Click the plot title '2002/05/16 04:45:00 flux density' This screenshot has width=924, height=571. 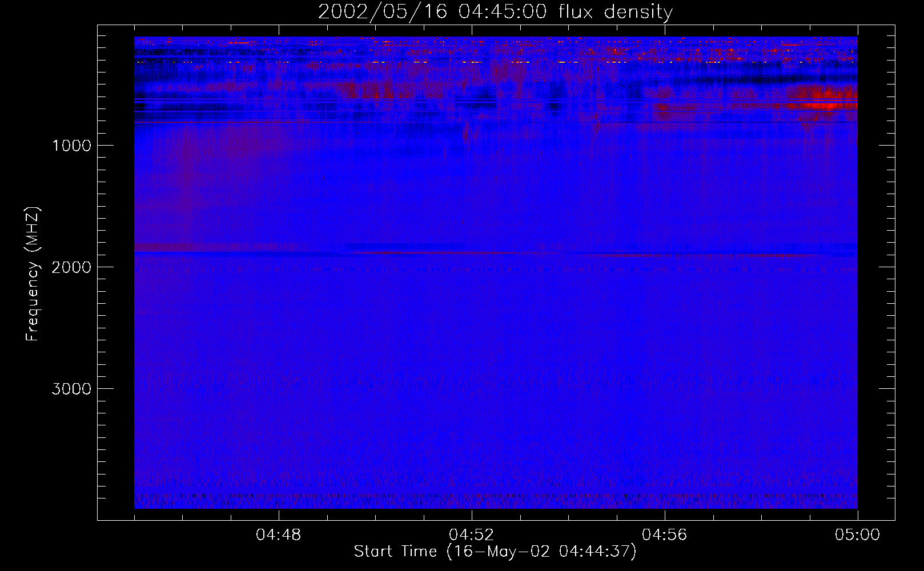click(x=495, y=12)
